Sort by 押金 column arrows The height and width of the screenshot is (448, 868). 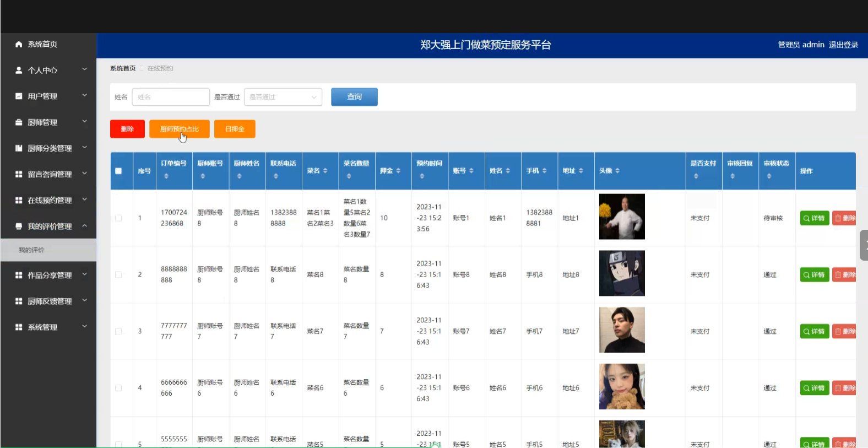(398, 171)
